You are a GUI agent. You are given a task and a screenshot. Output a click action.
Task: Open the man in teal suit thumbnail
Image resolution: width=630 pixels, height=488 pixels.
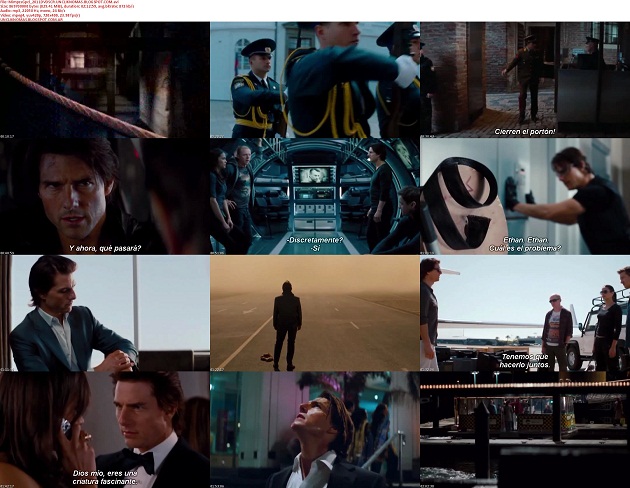[104, 313]
